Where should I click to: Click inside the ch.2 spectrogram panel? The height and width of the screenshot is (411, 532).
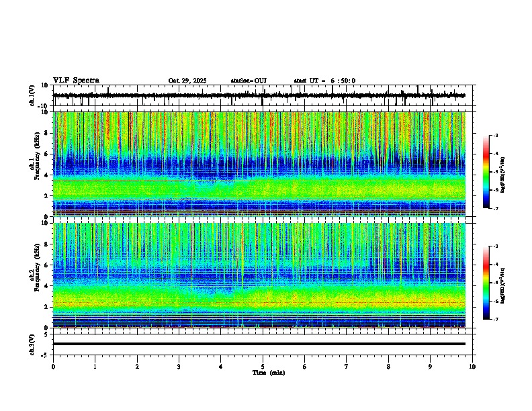point(259,275)
